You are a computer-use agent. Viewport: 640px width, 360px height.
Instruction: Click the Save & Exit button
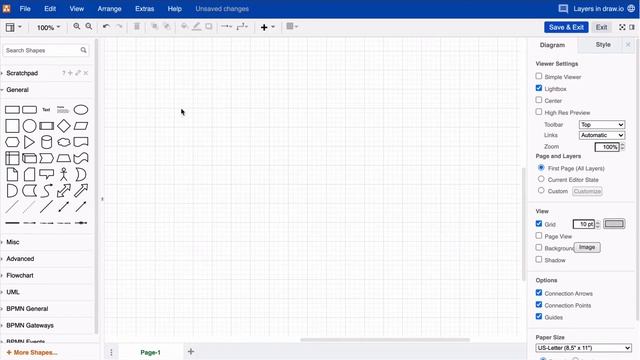click(x=566, y=27)
